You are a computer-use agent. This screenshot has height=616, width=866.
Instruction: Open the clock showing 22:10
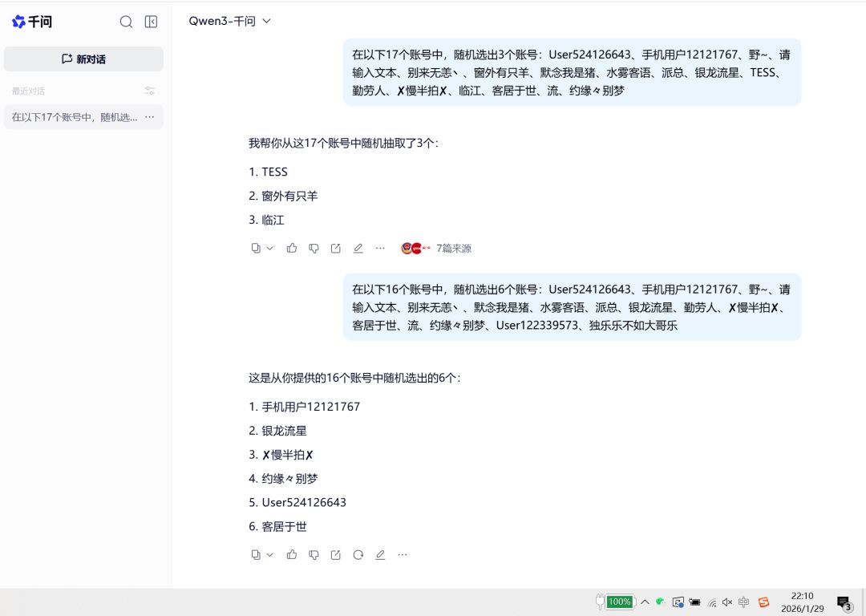[803, 602]
